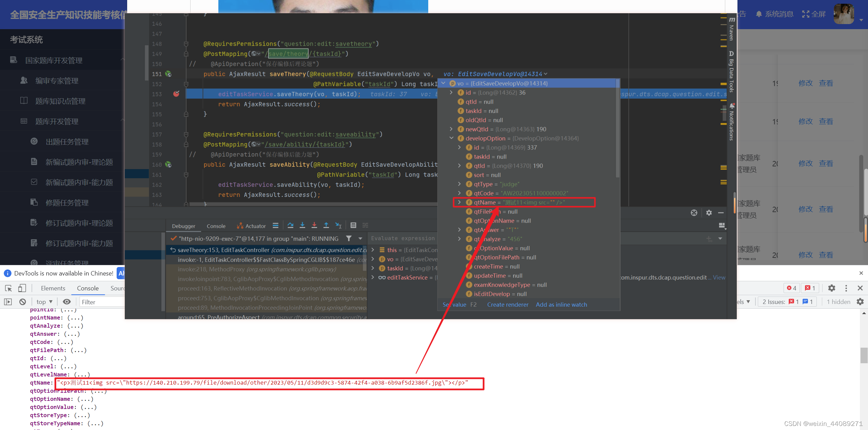
Task: Toggle the DevTools console sidebar icon
Action: 8,302
